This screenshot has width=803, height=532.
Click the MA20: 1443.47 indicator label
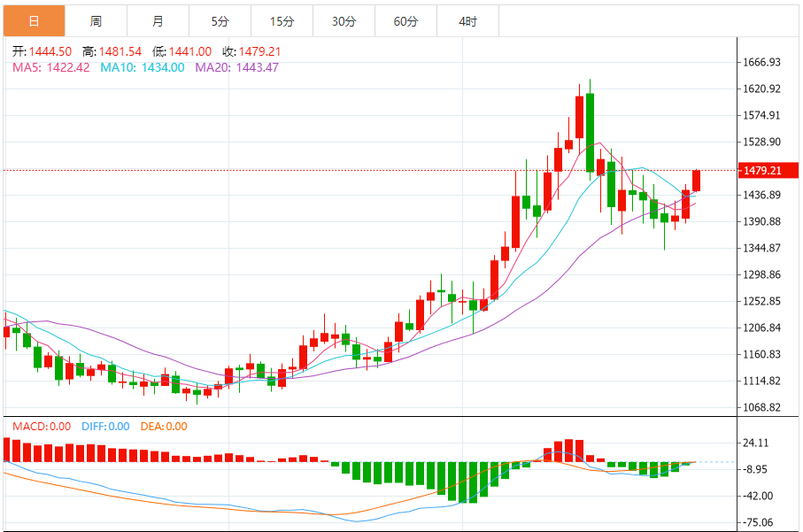click(237, 67)
